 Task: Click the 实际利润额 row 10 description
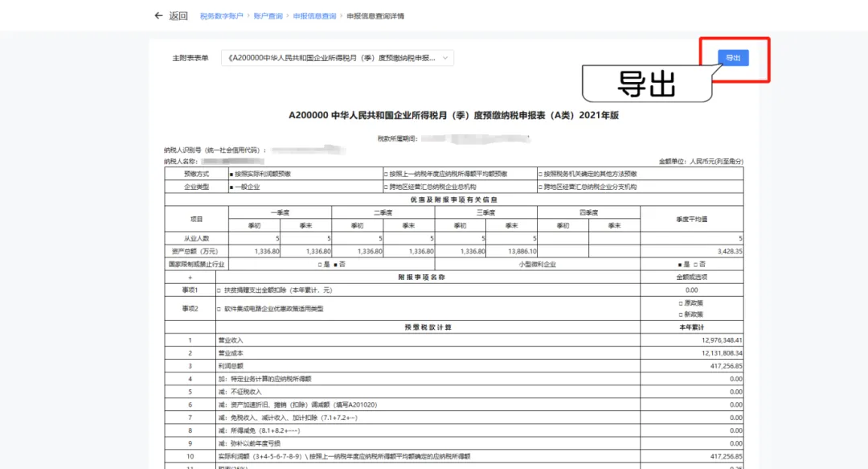pos(344,456)
